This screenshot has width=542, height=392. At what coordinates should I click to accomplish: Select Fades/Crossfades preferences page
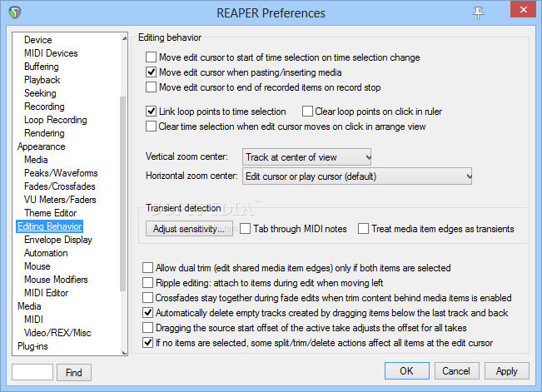pyautogui.click(x=59, y=186)
